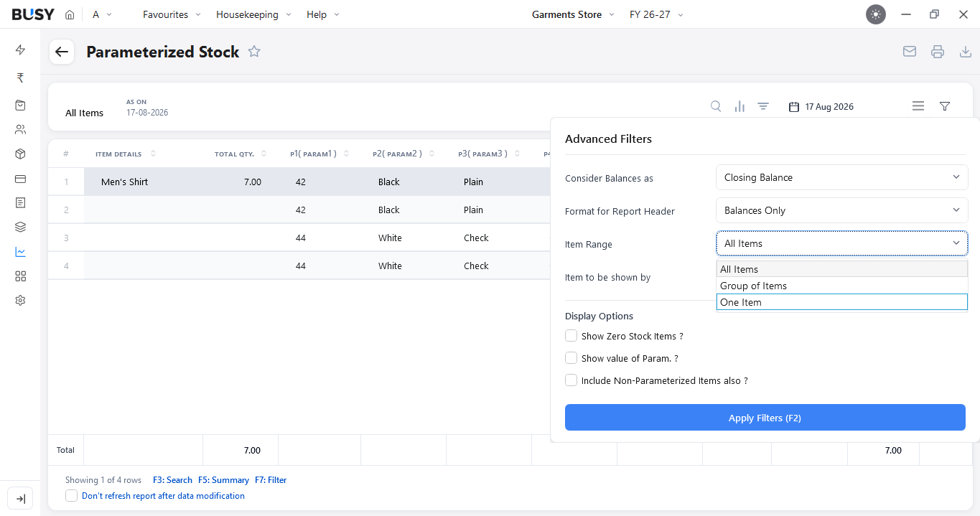
Task: Check Include Non-Parameterized Items also
Action: coord(571,380)
